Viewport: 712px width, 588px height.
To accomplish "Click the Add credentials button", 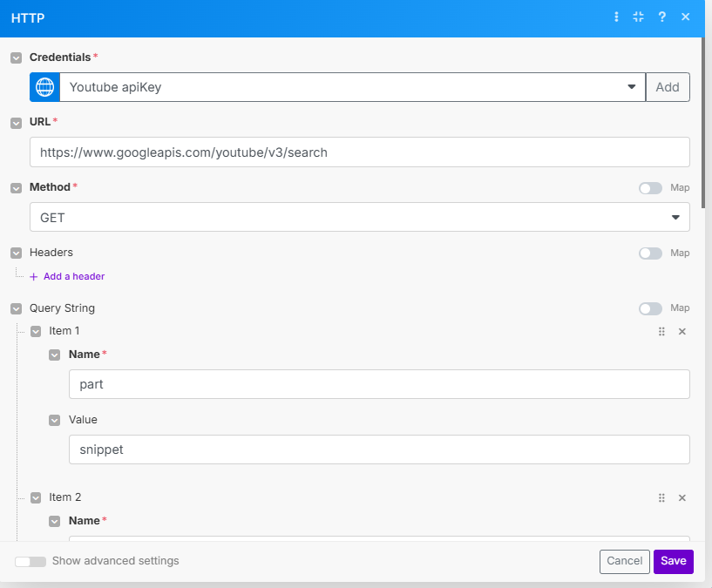I will 668,87.
